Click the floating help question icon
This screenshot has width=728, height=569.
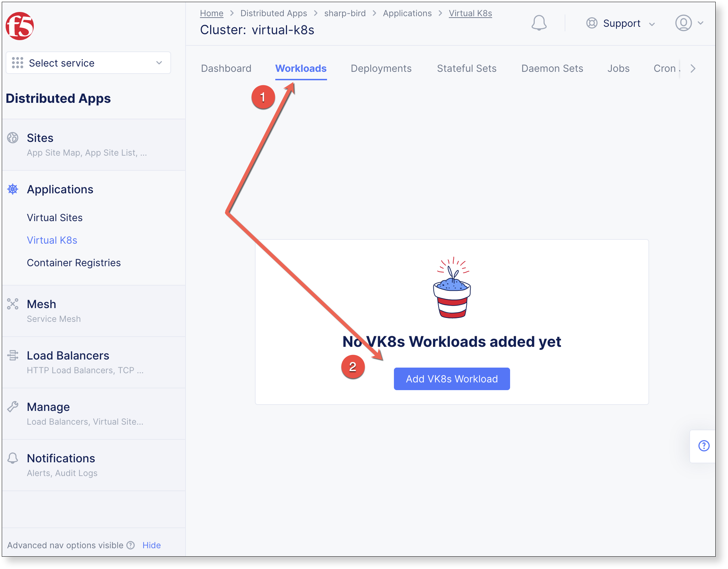click(704, 446)
